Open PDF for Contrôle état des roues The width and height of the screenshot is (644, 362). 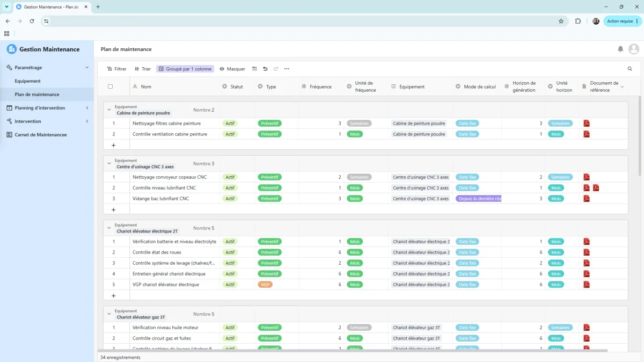[x=587, y=252]
